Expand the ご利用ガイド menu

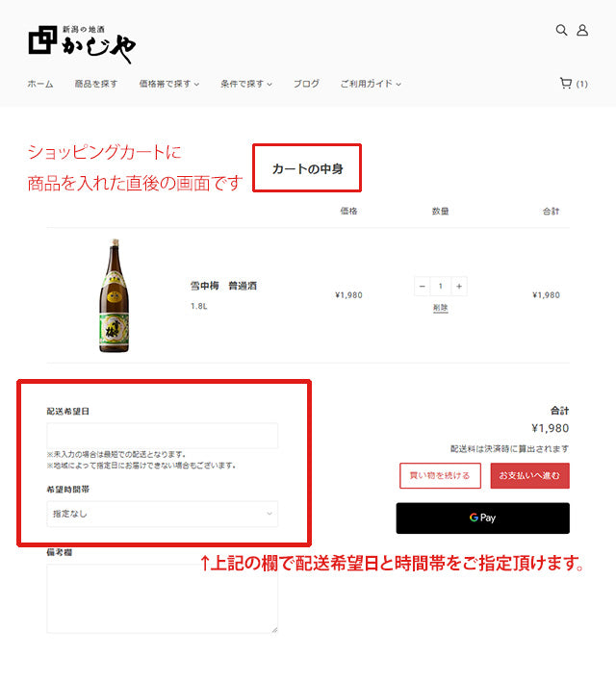370,84
